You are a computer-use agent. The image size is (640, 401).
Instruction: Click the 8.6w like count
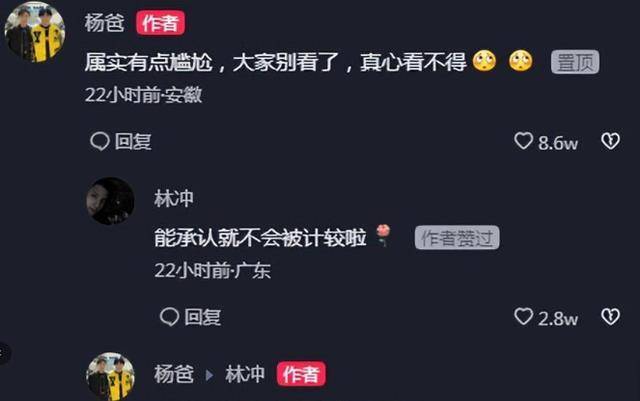[558, 143]
